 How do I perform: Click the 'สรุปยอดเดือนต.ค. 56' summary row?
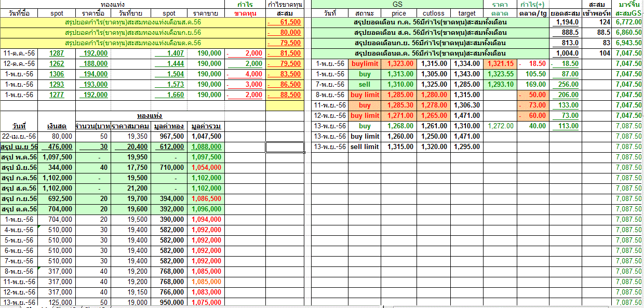430,53
